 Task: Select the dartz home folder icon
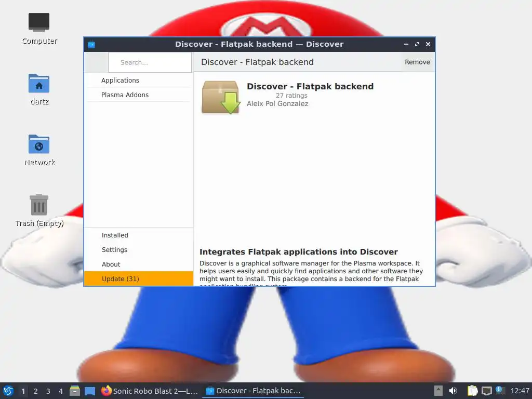tap(39, 84)
